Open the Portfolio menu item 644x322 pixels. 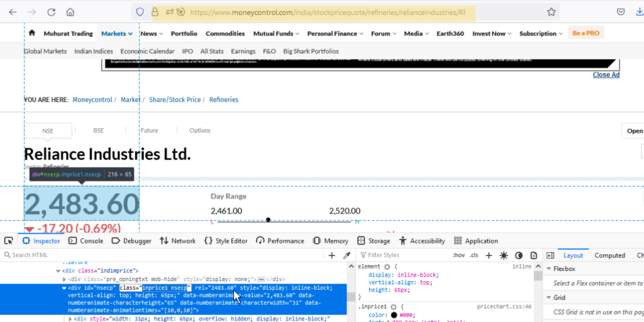184,34
